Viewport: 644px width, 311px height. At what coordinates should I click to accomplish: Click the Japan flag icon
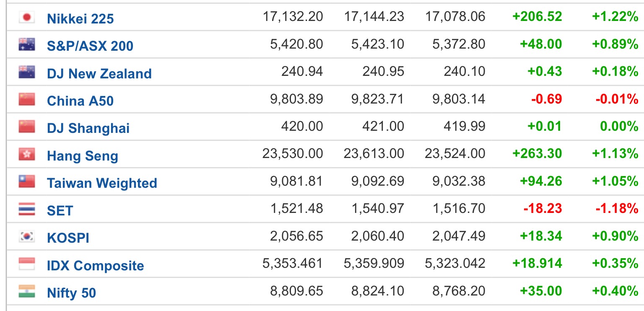(x=27, y=17)
